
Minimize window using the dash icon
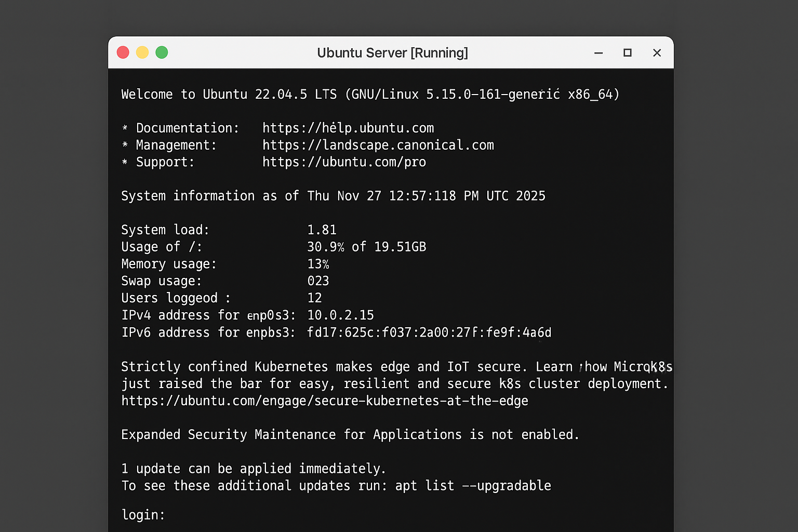[598, 53]
